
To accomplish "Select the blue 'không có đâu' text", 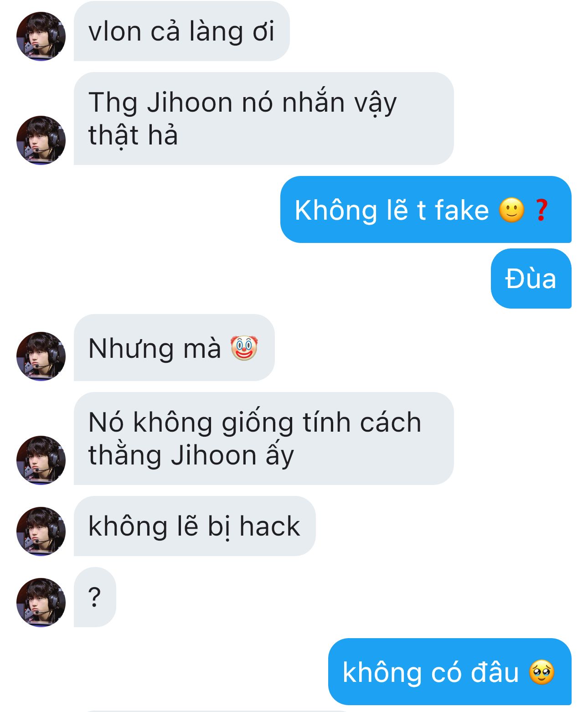I will tap(431, 672).
